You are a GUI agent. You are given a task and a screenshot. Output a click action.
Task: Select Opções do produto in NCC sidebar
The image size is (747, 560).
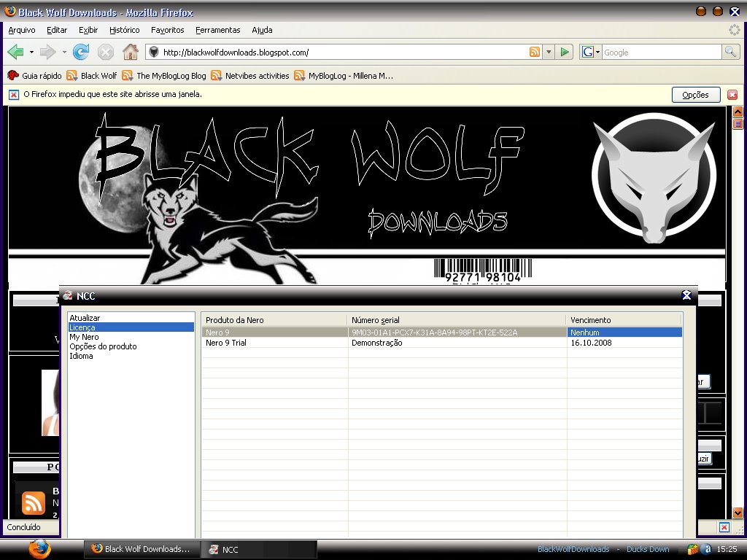tap(103, 346)
